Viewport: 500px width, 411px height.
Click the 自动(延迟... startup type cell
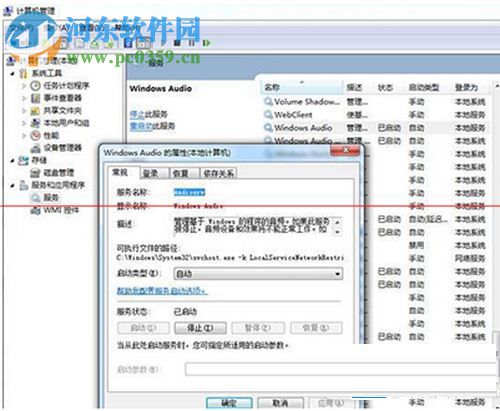428,219
